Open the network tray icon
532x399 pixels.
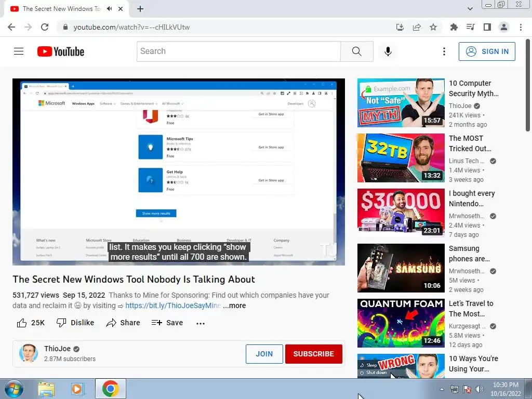[454, 389]
